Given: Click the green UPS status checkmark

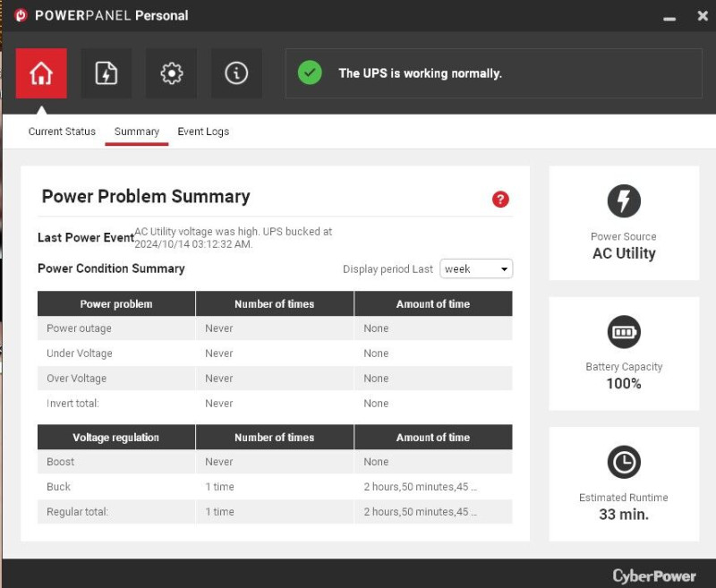Looking at the screenshot, I should 310,73.
